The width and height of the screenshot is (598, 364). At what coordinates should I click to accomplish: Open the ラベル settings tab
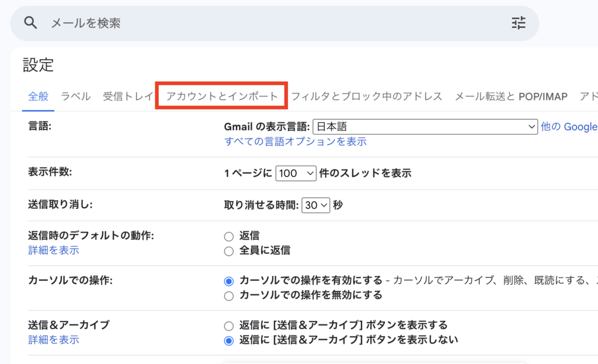[x=76, y=96]
